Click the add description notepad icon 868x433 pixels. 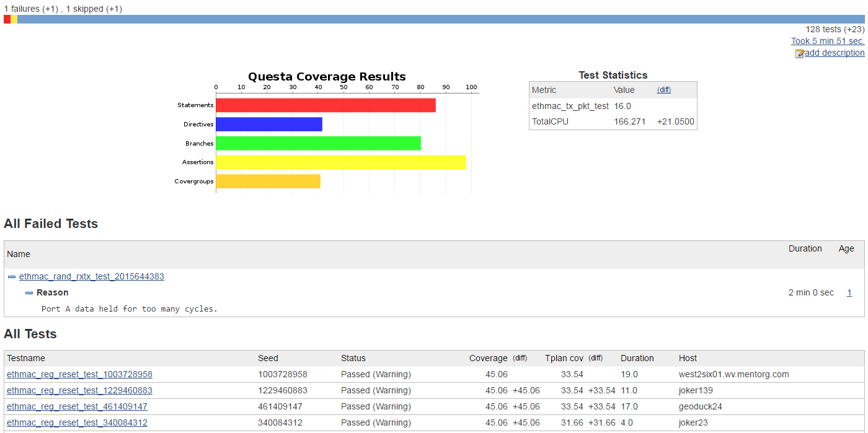(x=799, y=53)
